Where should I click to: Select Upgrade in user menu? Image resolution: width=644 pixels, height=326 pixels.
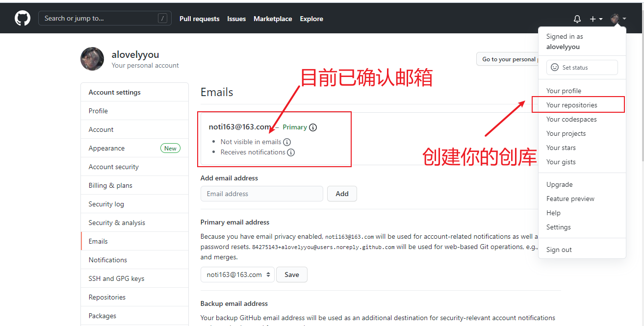point(582,184)
